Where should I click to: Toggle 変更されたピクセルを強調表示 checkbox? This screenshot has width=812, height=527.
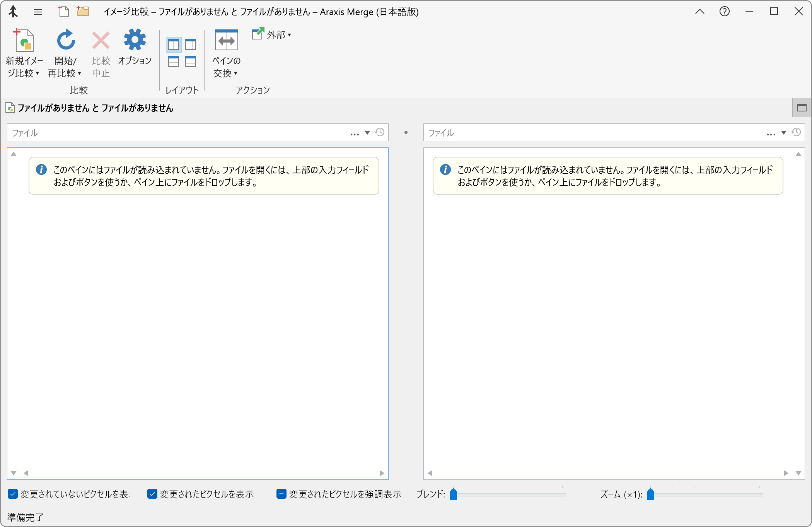click(x=281, y=494)
